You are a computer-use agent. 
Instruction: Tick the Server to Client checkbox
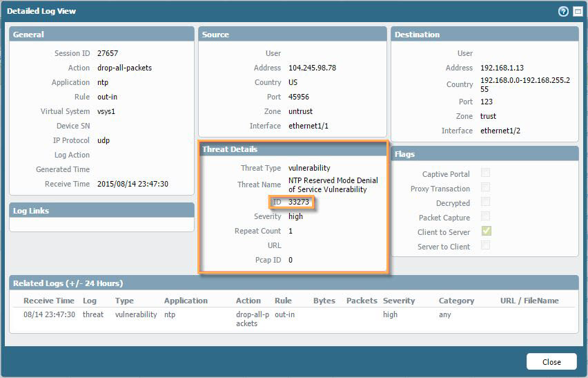(x=486, y=246)
